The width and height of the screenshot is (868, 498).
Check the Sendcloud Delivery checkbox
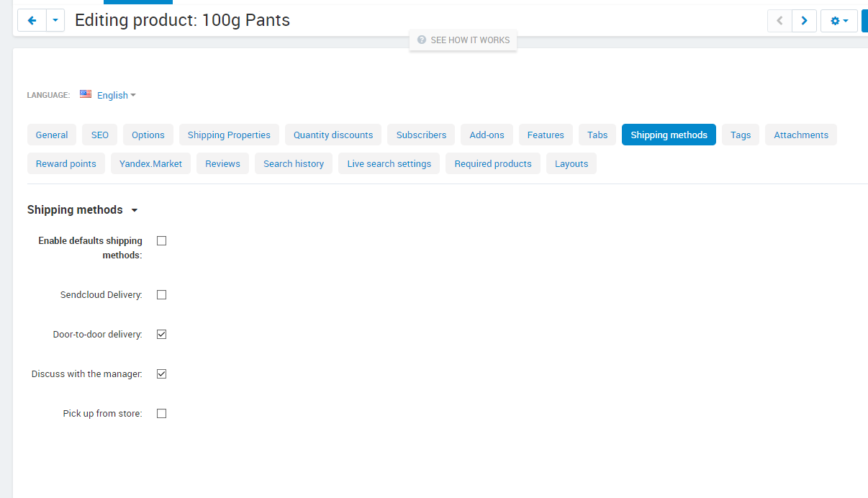click(x=161, y=295)
